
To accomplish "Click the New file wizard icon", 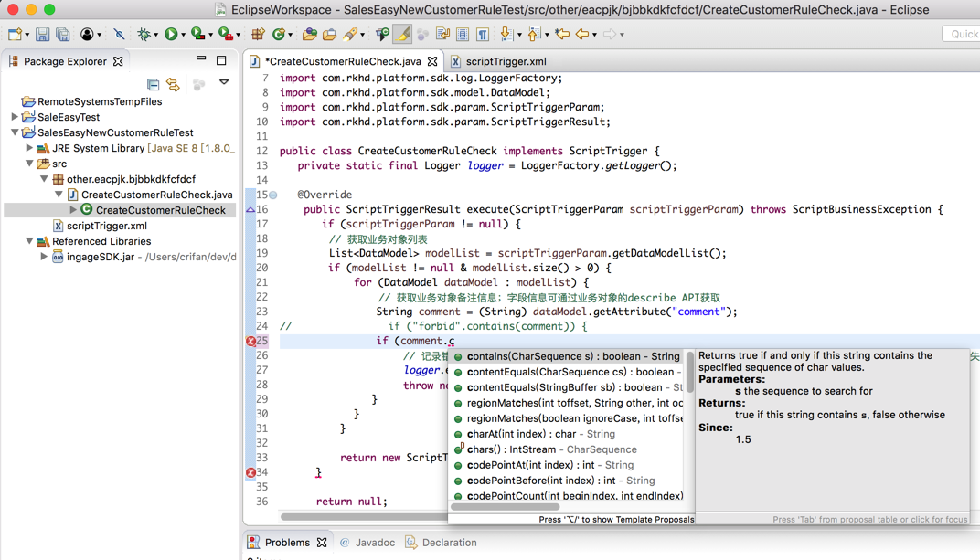I will pyautogui.click(x=15, y=35).
